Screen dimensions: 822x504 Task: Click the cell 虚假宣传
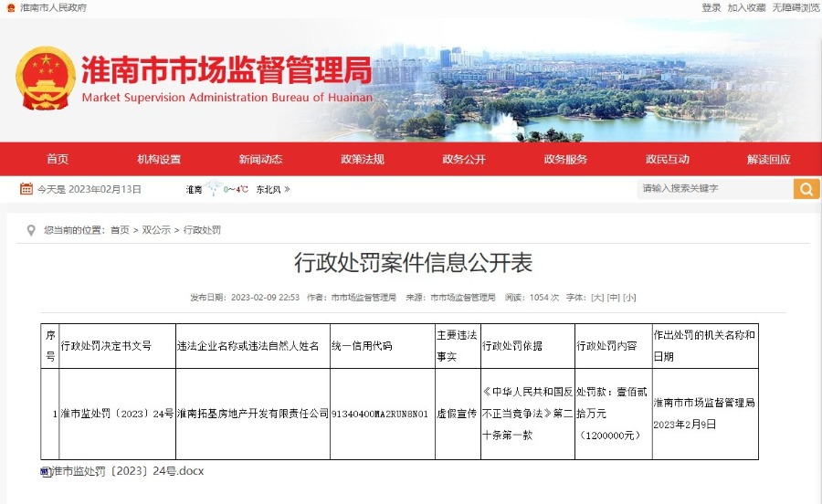tap(457, 414)
